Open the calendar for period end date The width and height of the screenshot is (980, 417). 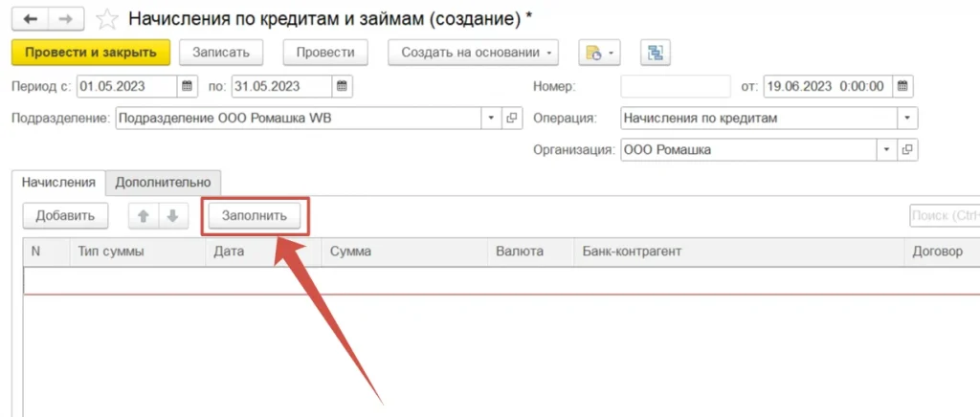342,86
